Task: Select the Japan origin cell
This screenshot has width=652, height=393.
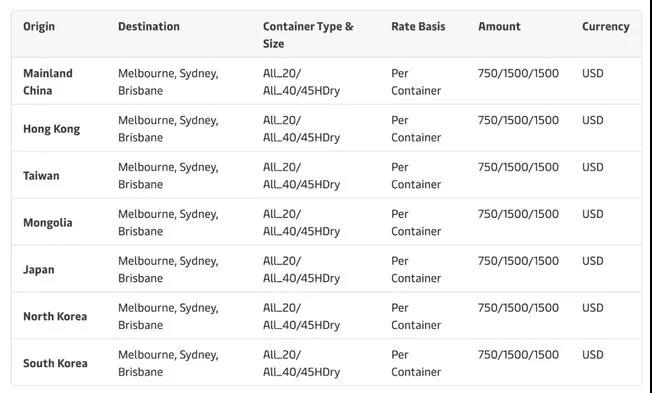Action: [39, 270]
